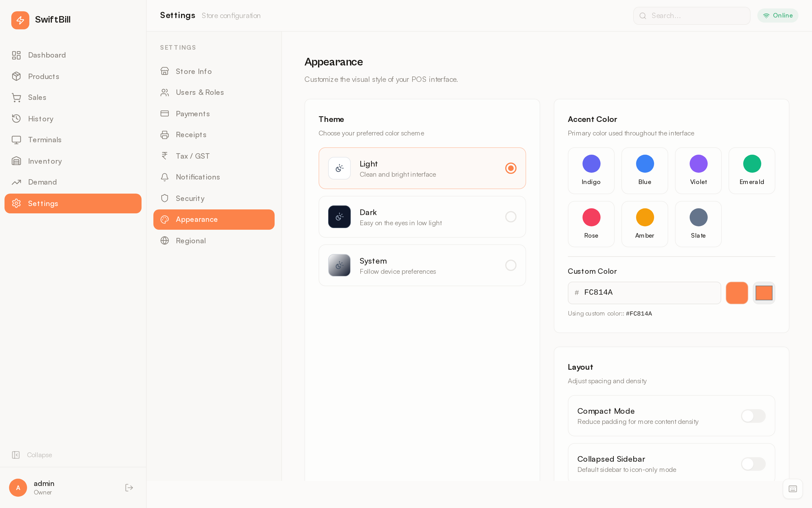This screenshot has height=508, width=812.
Task: Go to Regional settings section
Action: 214,240
